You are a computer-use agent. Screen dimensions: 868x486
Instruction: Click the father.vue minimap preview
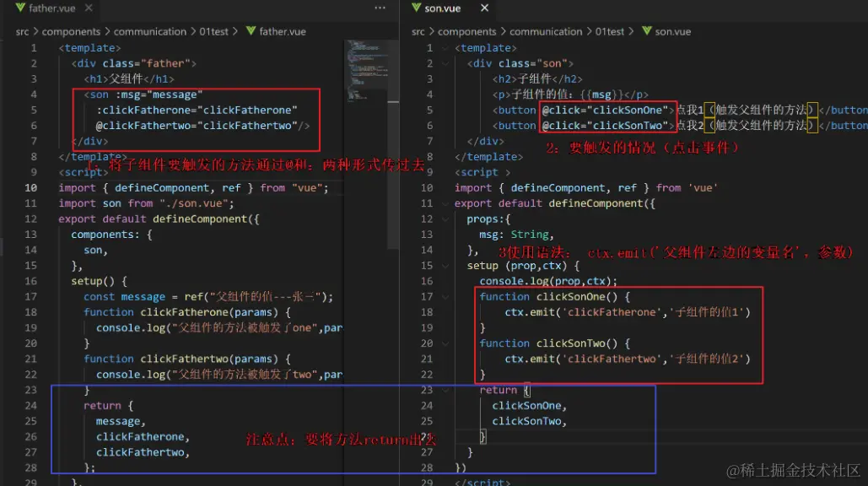click(x=366, y=70)
